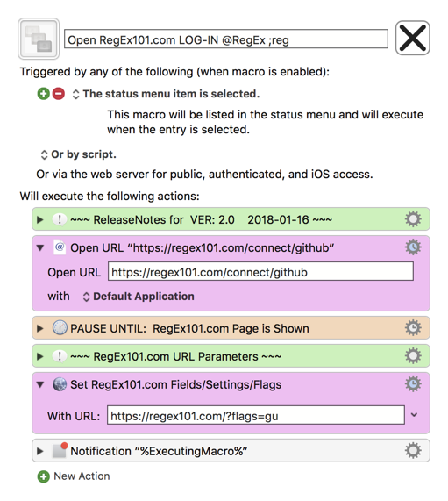Open gear menu for URL Parameters comment
The width and height of the screenshot is (448, 501).
pyautogui.click(x=413, y=356)
